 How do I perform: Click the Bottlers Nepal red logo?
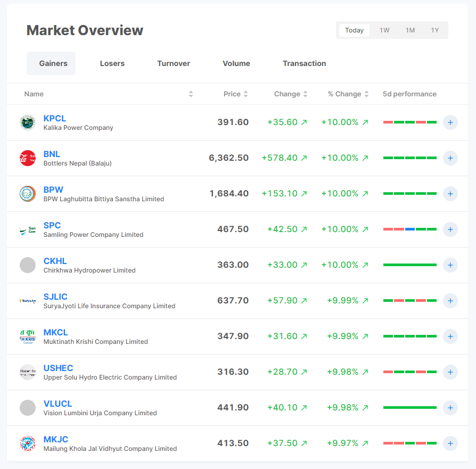pos(28,158)
